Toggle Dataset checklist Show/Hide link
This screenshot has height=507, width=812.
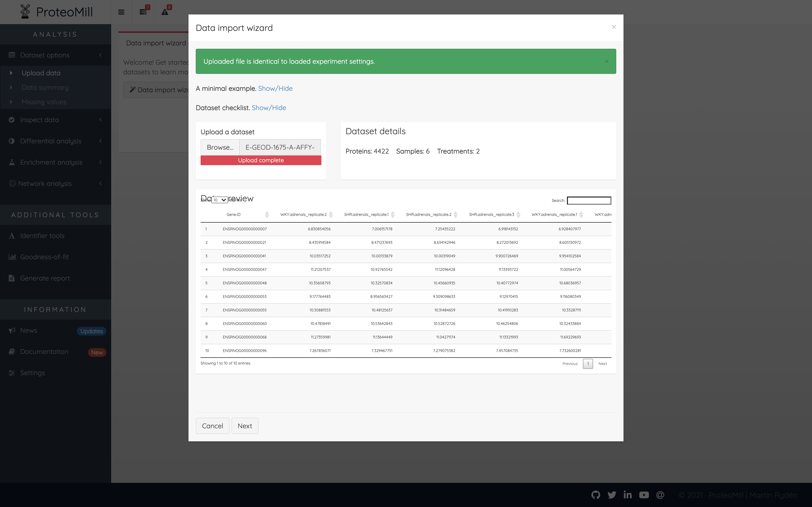(269, 108)
